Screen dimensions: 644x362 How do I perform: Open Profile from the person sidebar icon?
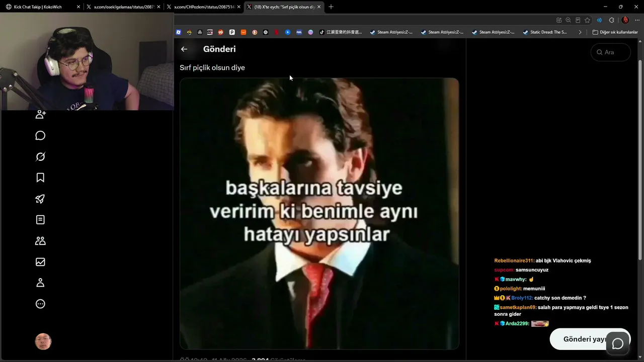(x=41, y=283)
